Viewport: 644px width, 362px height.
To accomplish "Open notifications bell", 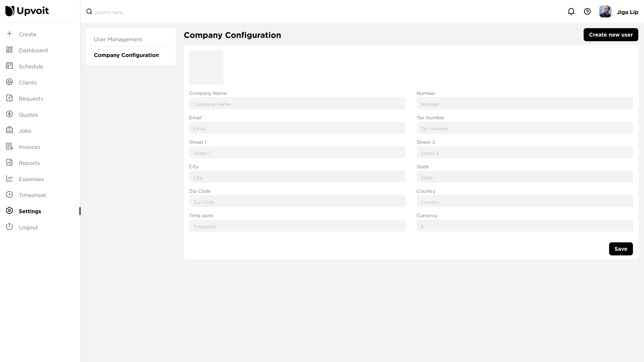I will [x=571, y=12].
